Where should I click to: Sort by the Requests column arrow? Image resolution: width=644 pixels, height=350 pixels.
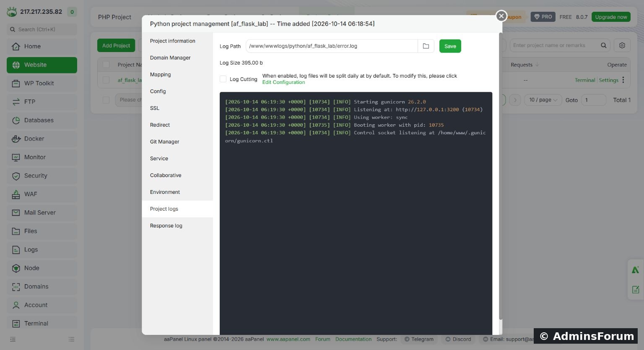coord(538,65)
